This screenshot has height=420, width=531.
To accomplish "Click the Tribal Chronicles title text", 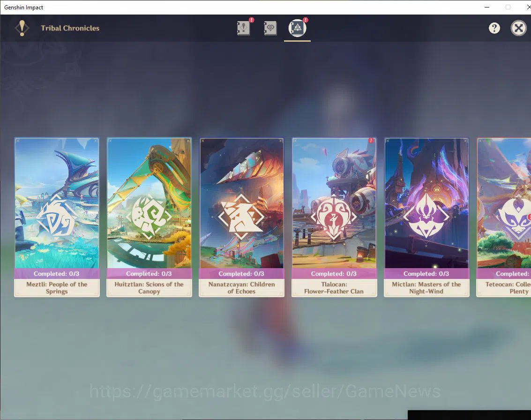I will (70, 28).
